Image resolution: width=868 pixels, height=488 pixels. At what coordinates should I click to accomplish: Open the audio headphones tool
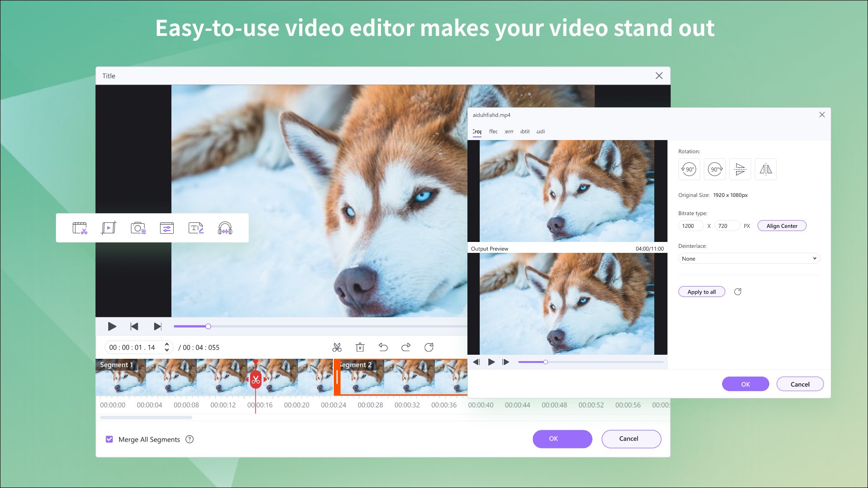click(x=225, y=228)
